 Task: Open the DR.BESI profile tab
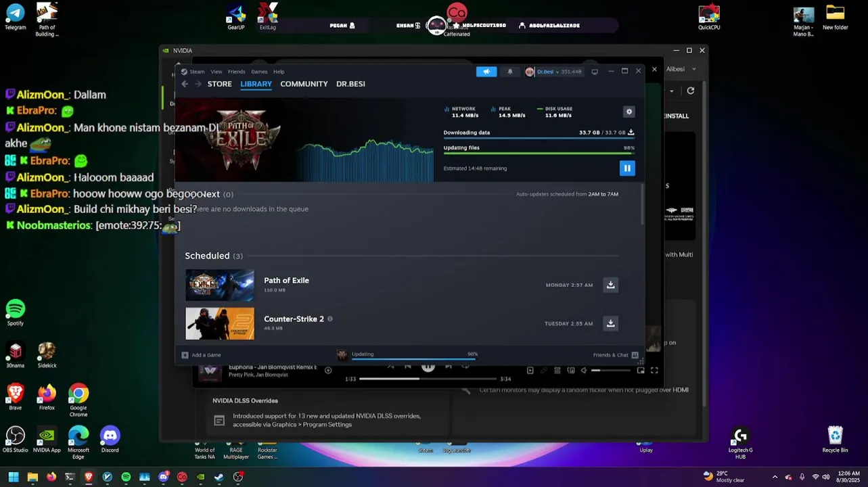350,84
